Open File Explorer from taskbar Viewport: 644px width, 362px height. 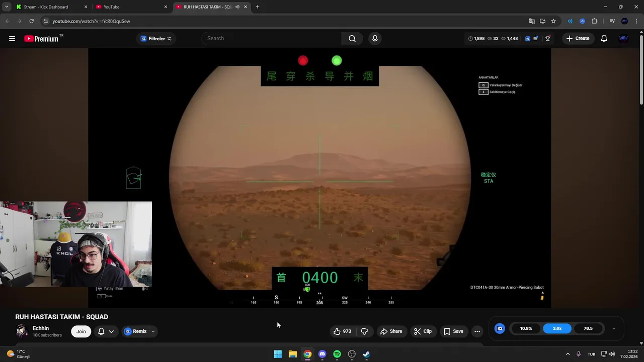292,354
